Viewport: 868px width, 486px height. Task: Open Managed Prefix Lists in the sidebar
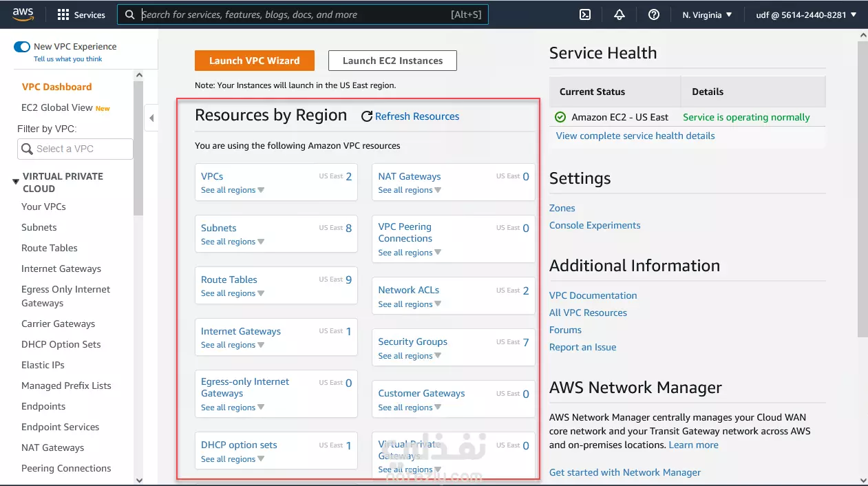pyautogui.click(x=66, y=385)
